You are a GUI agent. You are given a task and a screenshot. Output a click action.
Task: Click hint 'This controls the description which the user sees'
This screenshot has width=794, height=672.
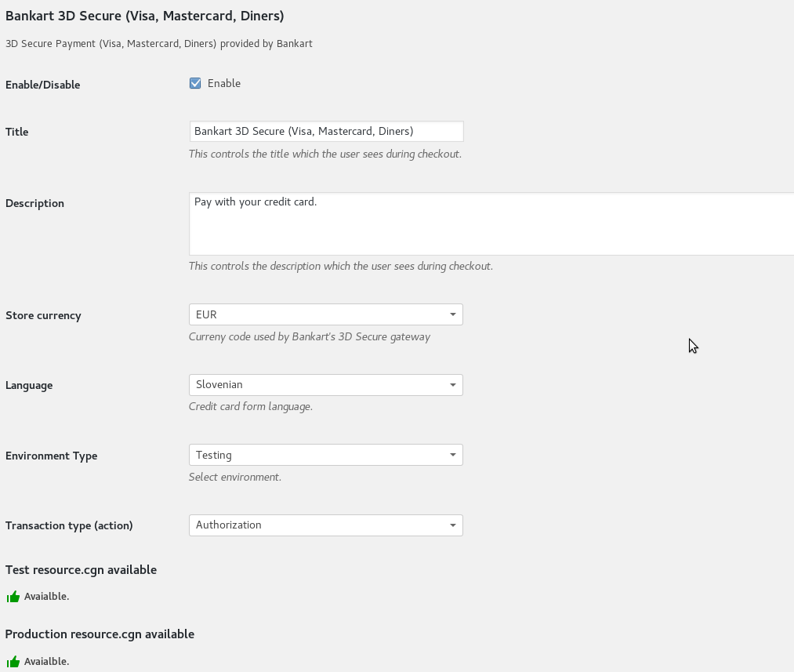coord(341,267)
